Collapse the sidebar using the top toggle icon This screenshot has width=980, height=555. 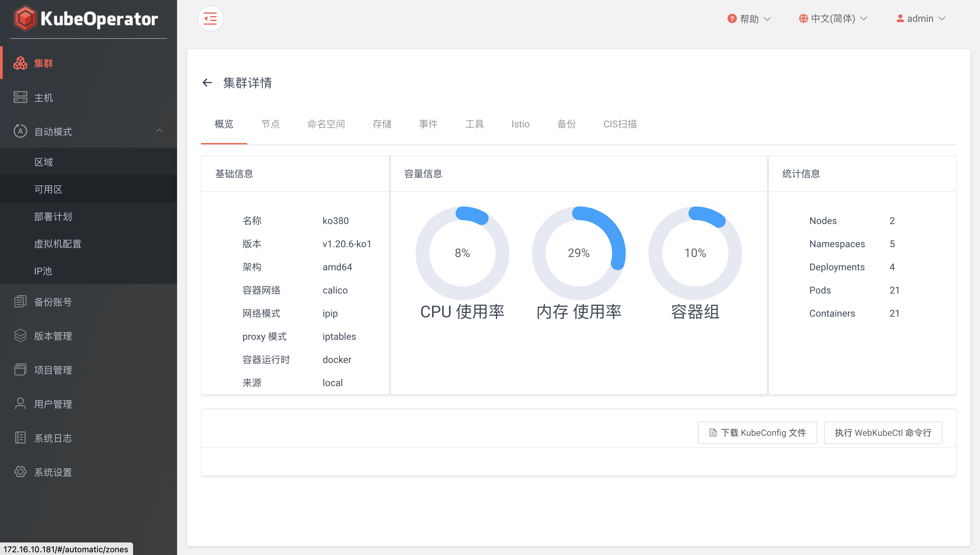pyautogui.click(x=210, y=18)
